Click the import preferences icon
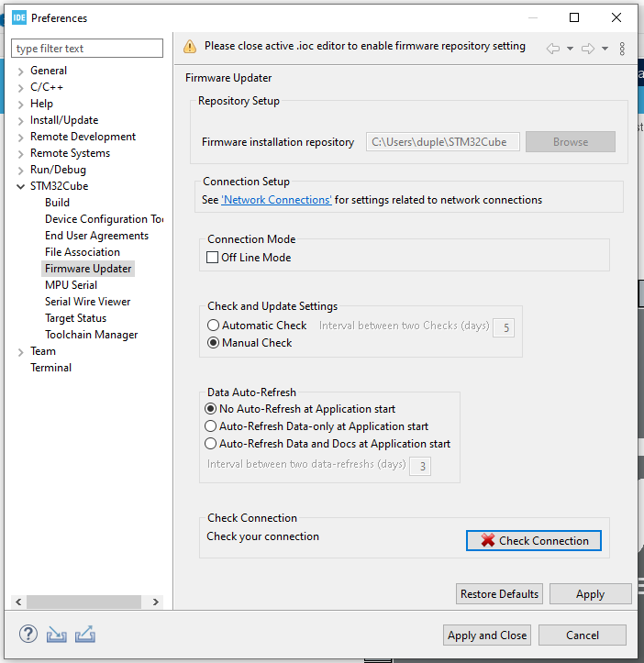The image size is (644, 663). pyautogui.click(x=56, y=635)
